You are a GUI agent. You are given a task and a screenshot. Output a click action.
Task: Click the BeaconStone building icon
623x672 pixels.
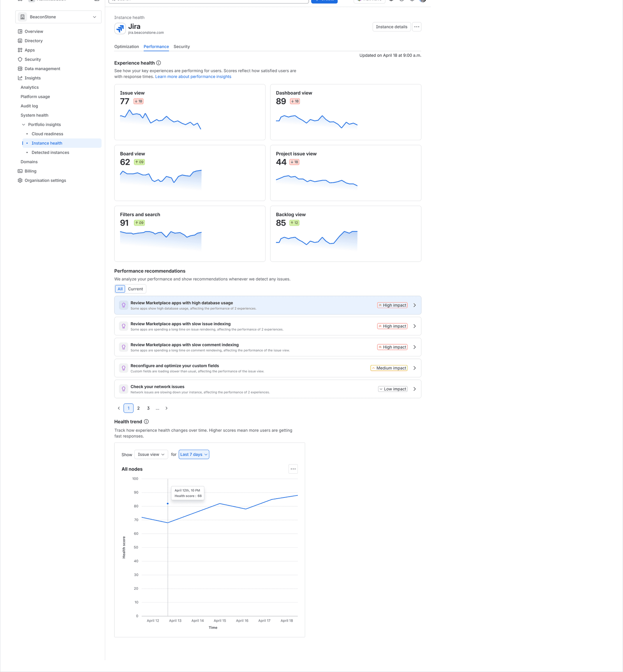tap(23, 17)
